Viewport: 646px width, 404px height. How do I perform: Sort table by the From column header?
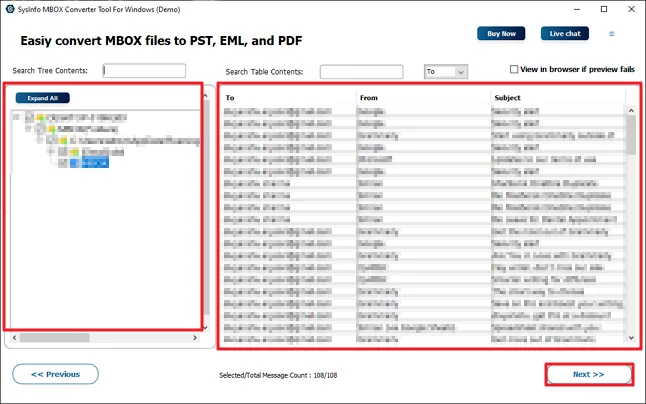tap(369, 98)
